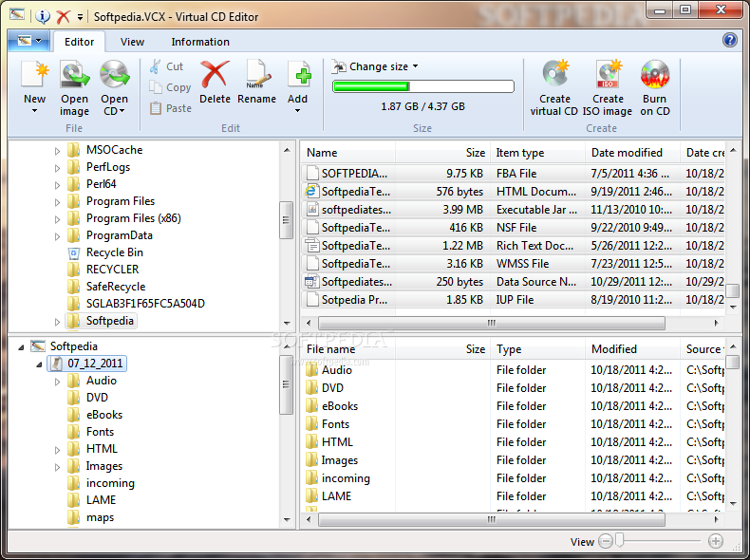Screen dimensions: 750x560
Task: Click the red X quick access icon
Action: (64, 17)
